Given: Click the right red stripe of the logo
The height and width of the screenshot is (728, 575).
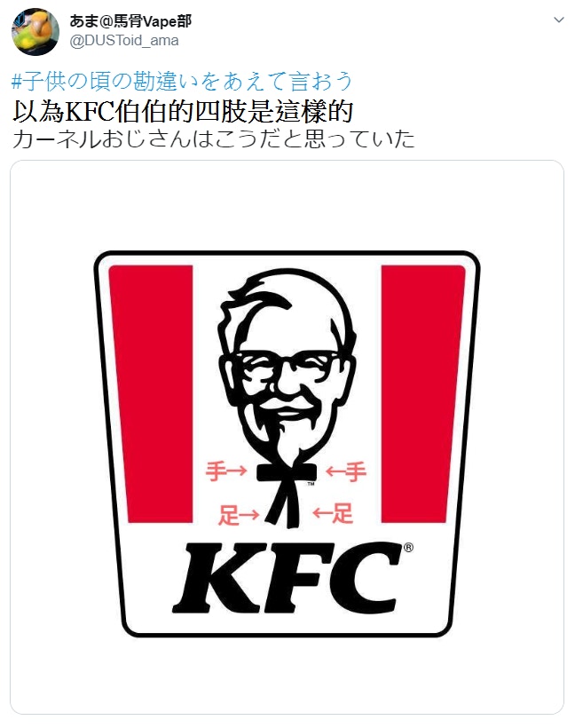Looking at the screenshot, I should (422, 393).
